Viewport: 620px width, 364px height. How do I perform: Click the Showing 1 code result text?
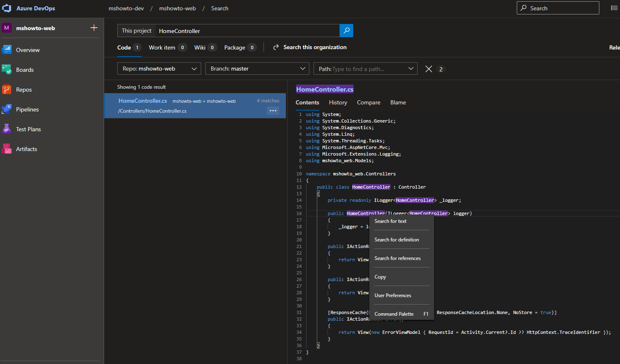[x=141, y=87]
